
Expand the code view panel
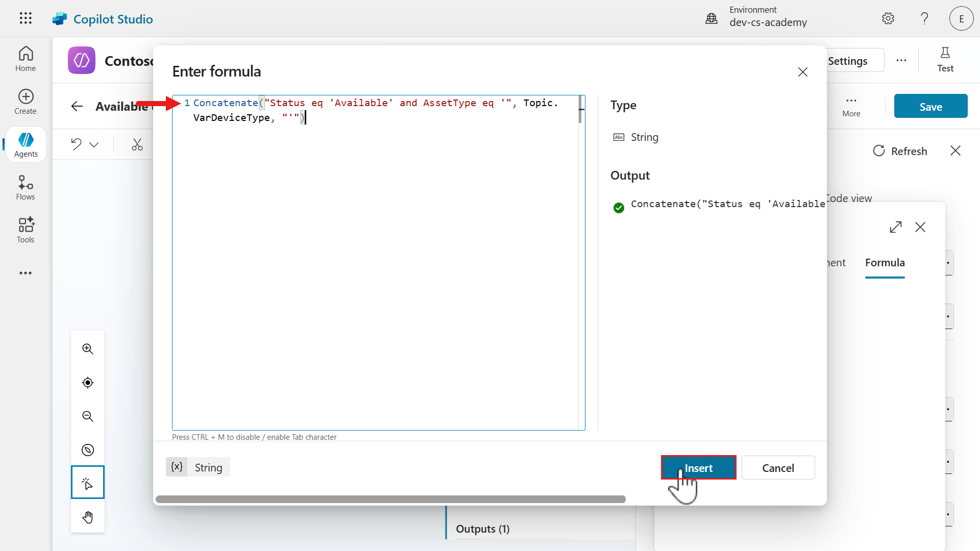(896, 227)
